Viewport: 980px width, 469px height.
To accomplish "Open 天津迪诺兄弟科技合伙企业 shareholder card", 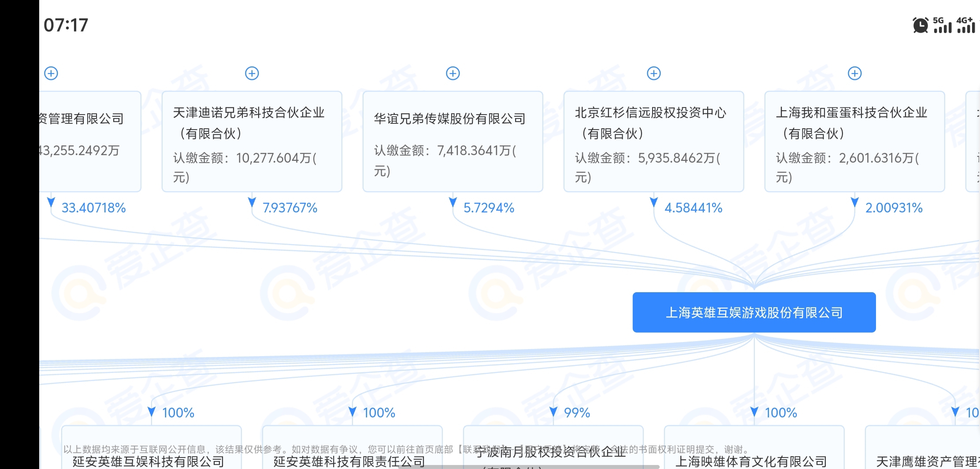I will [x=252, y=141].
